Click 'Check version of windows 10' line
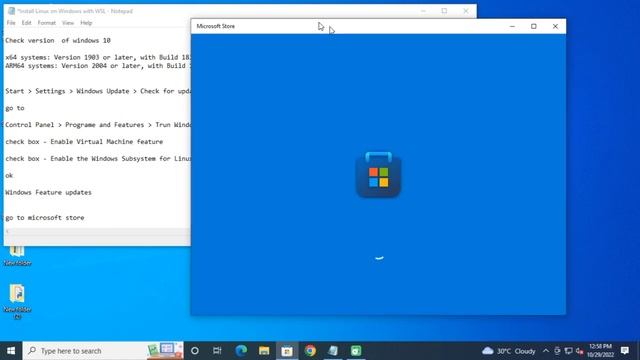The image size is (640, 360). pyautogui.click(x=58, y=40)
